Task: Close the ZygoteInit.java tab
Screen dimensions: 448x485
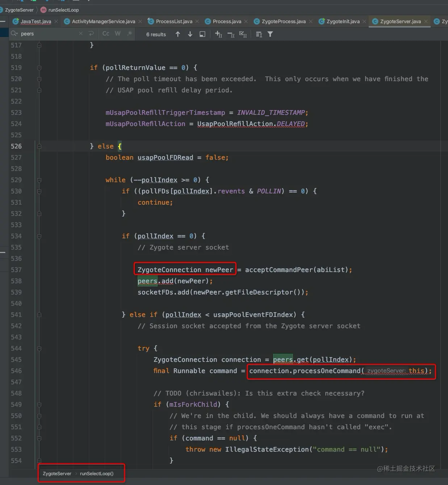Action: tap(364, 21)
